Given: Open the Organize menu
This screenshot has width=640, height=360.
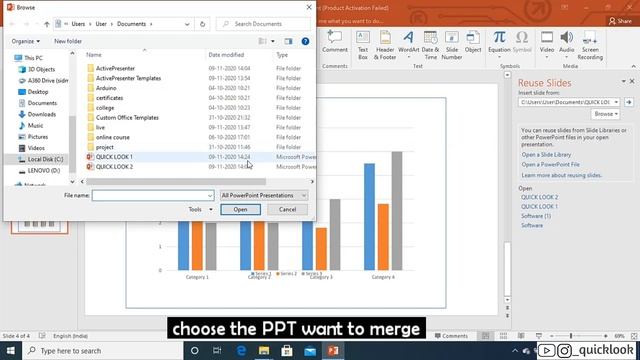Looking at the screenshot, I should tap(25, 41).
